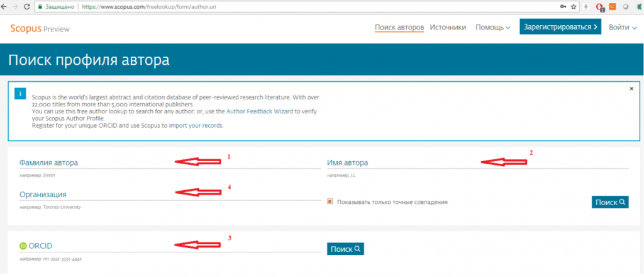Click the Поиск профиля автора heading
The image size is (644, 277).
point(89,60)
